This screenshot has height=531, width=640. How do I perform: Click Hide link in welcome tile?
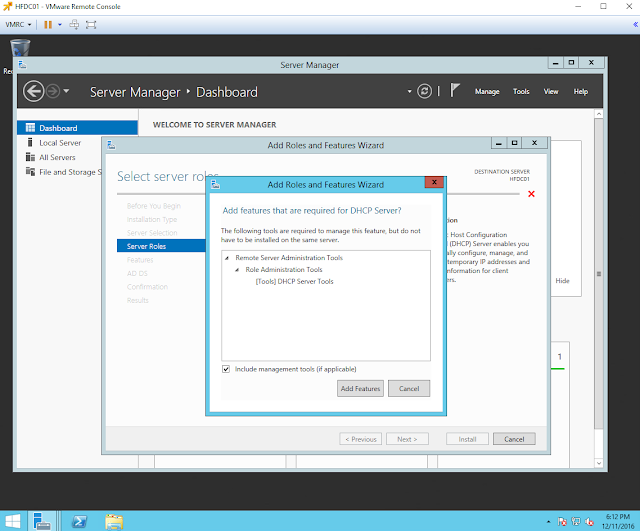point(562,281)
